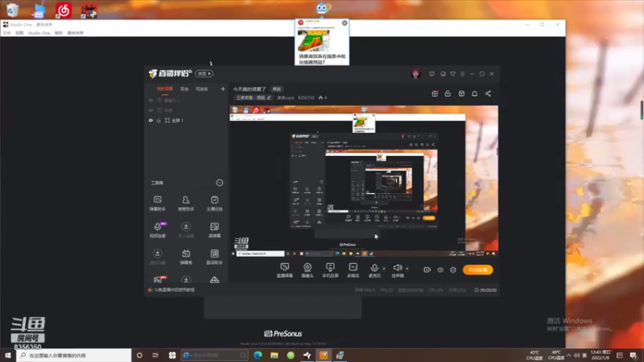
Task: Click the record video icon beside 关闭直播
Action: [x=427, y=269]
